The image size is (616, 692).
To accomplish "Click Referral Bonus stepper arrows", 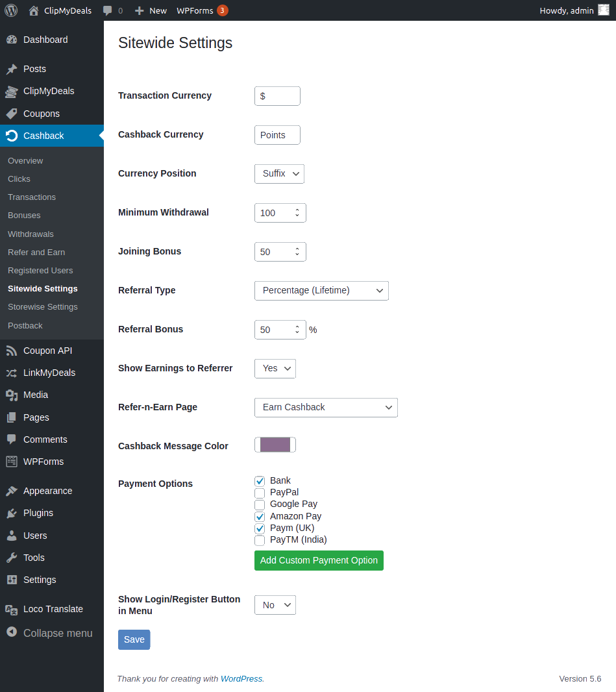I will point(297,330).
